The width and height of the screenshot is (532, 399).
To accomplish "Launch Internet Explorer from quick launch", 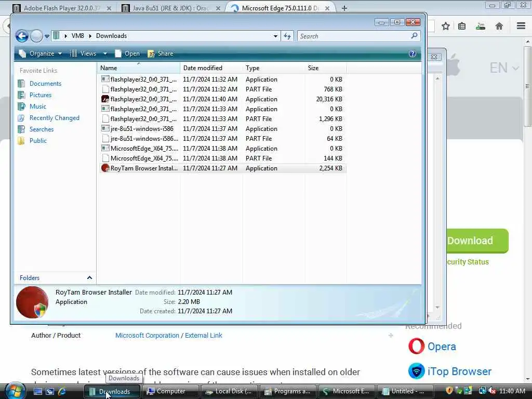I will pyautogui.click(x=62, y=391).
